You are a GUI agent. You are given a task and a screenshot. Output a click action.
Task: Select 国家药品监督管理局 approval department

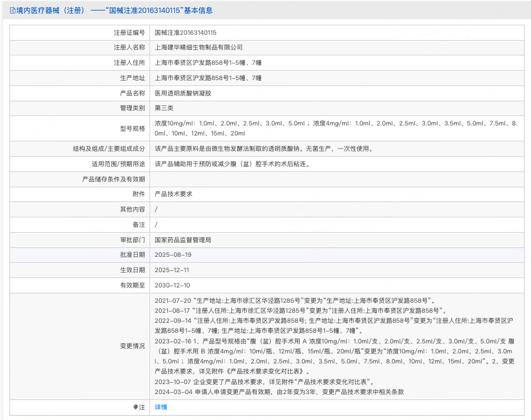click(183, 240)
